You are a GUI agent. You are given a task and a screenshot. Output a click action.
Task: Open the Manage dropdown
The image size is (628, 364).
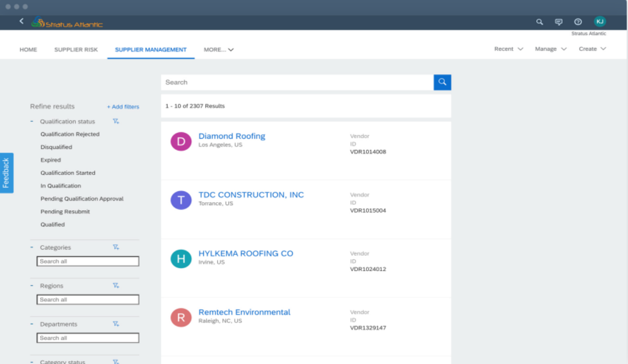(550, 49)
